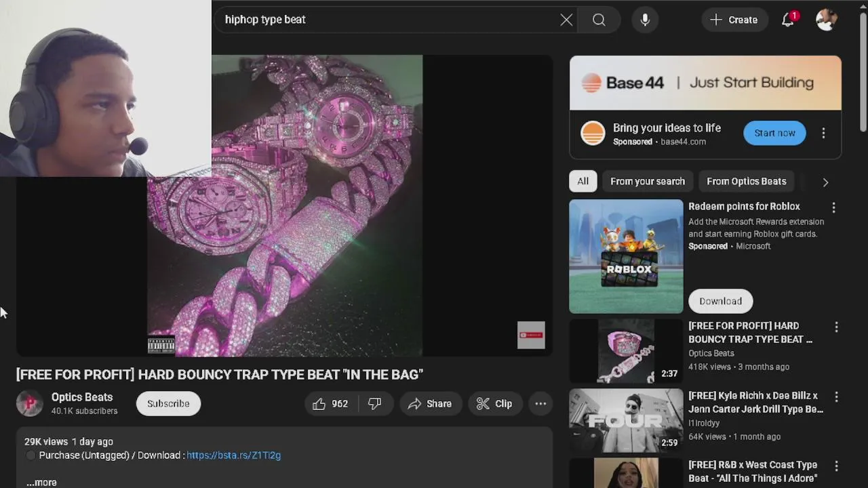
Task: Click the '40.1K subscribers' text
Action: point(84,411)
